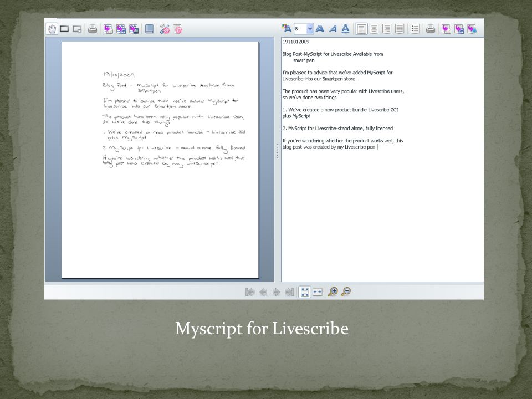Select the hand pan tool
Viewport: 532px width, 399px height.
point(52,29)
